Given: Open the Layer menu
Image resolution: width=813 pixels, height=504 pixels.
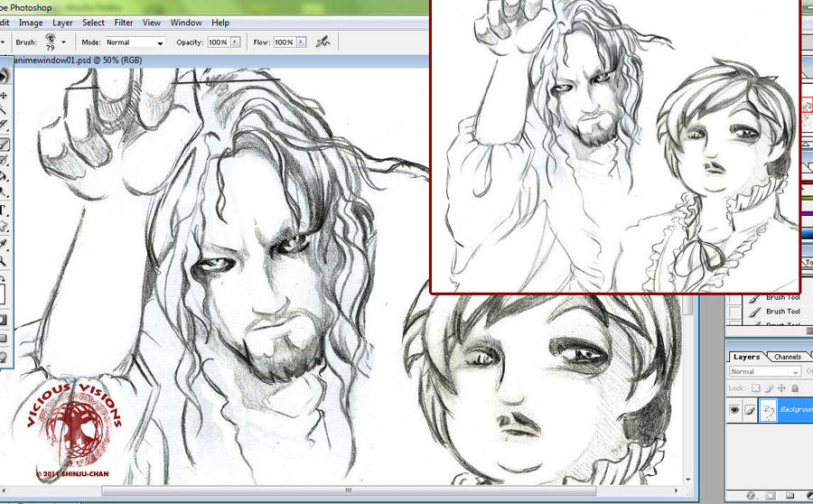Looking at the screenshot, I should 62,23.
